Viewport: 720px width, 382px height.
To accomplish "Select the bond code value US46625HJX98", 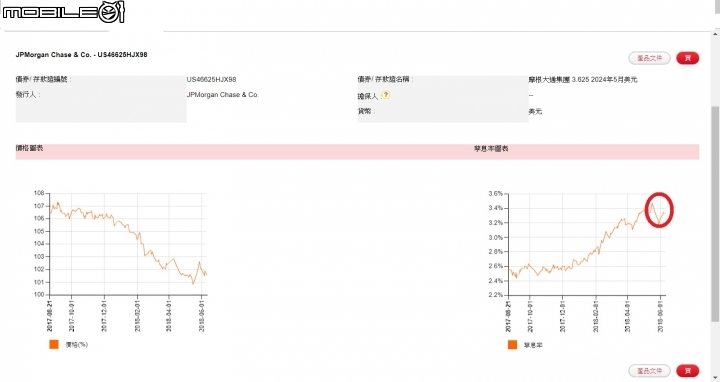I will pos(211,79).
